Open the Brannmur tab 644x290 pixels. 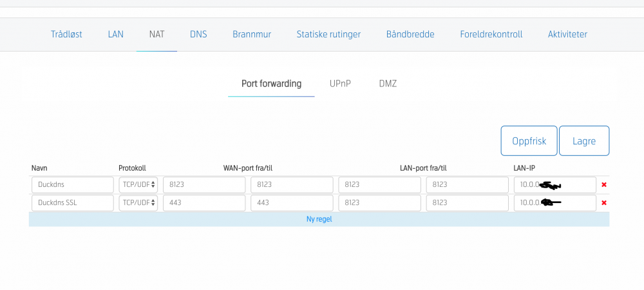pos(251,34)
